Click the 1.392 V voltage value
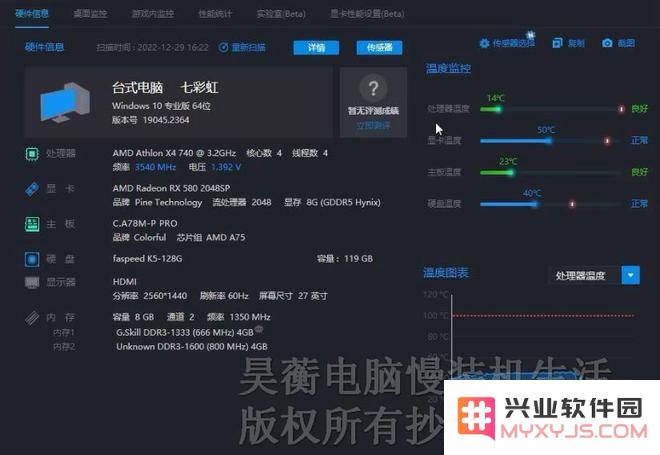Screen dimensions: 660x455 coord(226,167)
